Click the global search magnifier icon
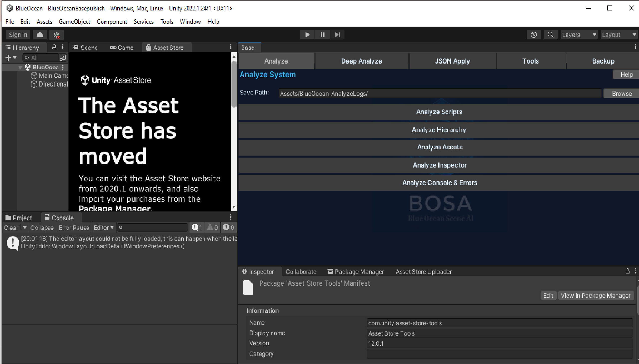The width and height of the screenshot is (639, 364). [x=550, y=34]
